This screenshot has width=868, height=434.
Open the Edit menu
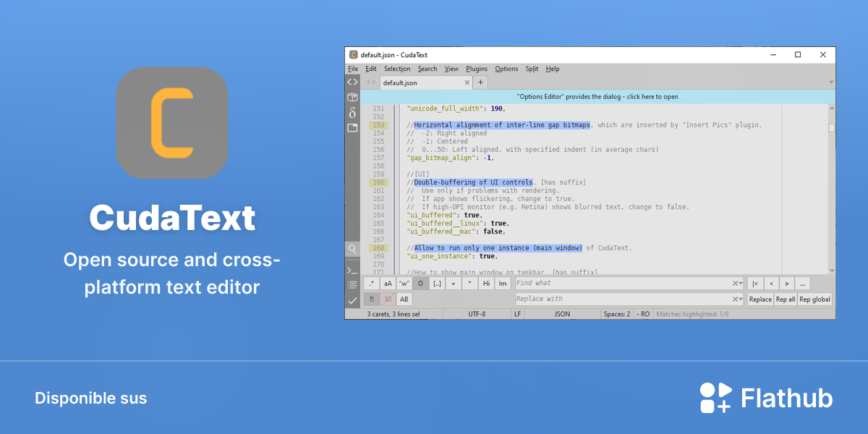(x=371, y=69)
